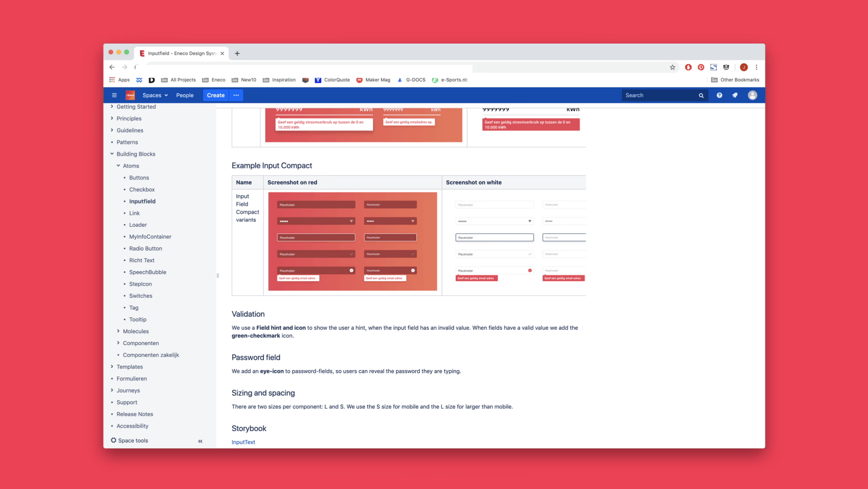
Task: Click the help question mark icon
Action: pyautogui.click(x=719, y=95)
